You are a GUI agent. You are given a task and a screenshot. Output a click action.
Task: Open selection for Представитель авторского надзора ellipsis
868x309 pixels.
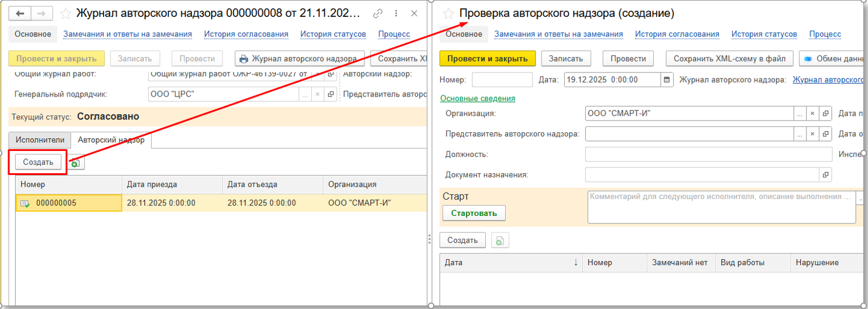pyautogui.click(x=800, y=134)
